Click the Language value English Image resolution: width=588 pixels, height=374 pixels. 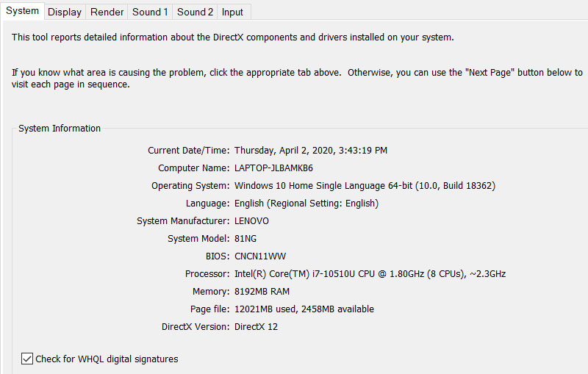[306, 204]
